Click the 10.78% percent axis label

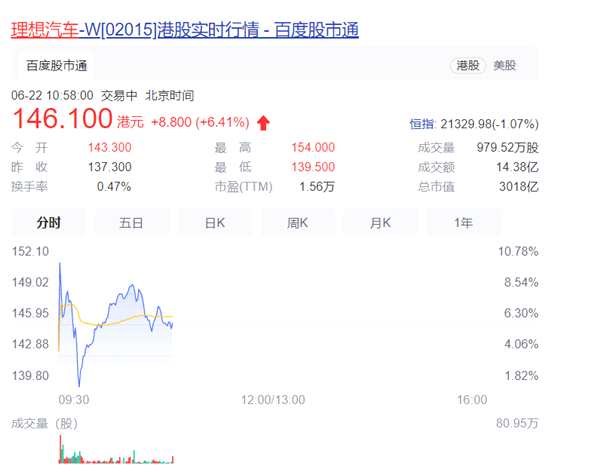click(518, 251)
